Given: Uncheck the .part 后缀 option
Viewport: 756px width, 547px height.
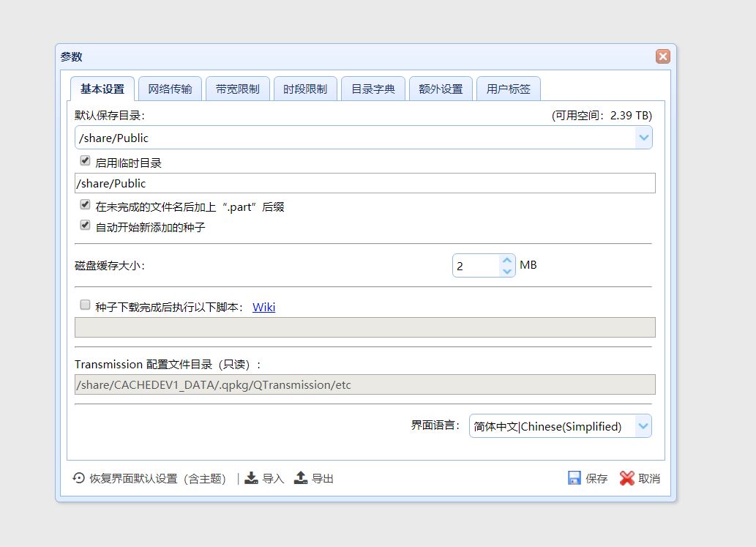Looking at the screenshot, I should click(85, 204).
